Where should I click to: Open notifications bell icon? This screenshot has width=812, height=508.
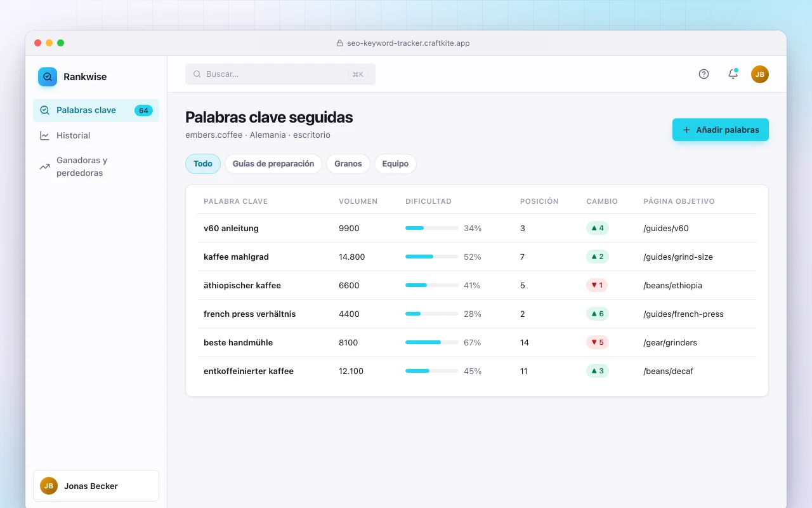pyautogui.click(x=733, y=74)
